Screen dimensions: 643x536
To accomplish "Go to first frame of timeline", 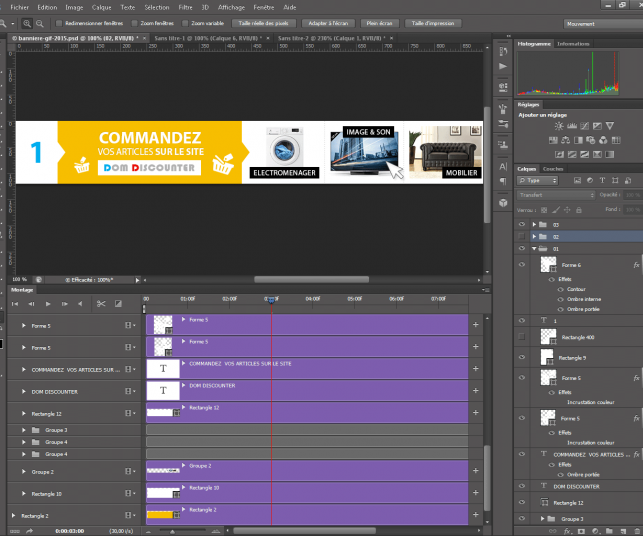I will pyautogui.click(x=17, y=303).
